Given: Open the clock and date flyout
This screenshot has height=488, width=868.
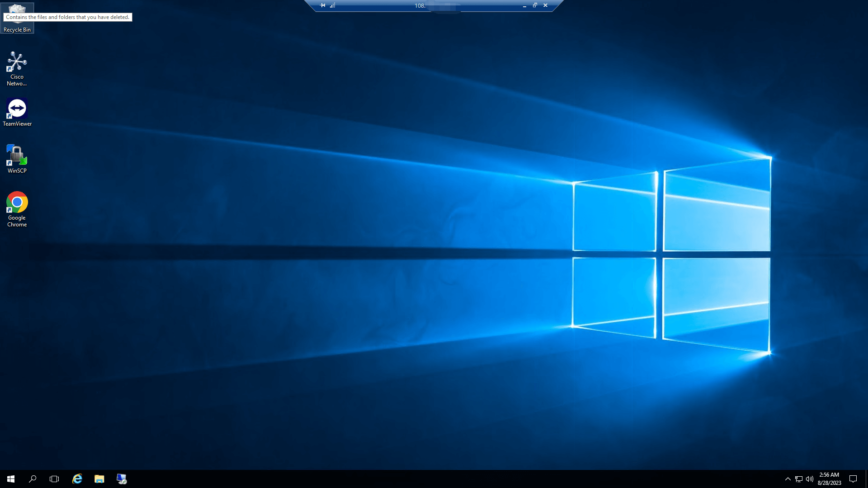Looking at the screenshot, I should pos(829,479).
